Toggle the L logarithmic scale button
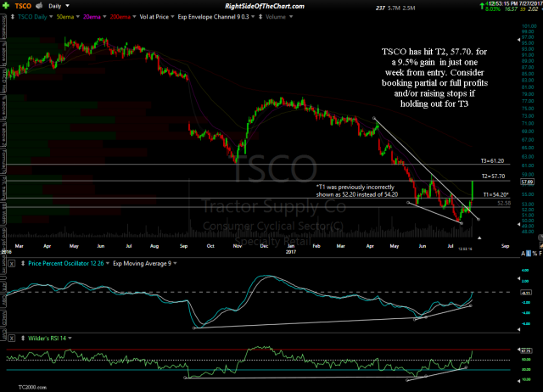Screen dimensions: 543x392 [x=529, y=254]
